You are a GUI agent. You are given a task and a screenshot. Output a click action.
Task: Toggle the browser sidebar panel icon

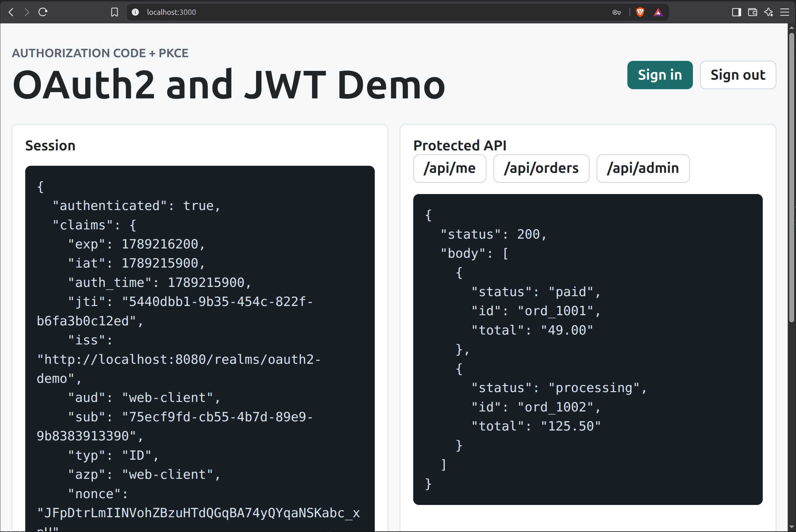tap(736, 13)
